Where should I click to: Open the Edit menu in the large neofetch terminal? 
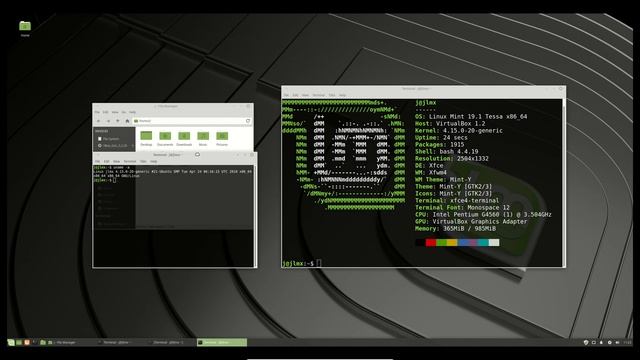[295, 95]
